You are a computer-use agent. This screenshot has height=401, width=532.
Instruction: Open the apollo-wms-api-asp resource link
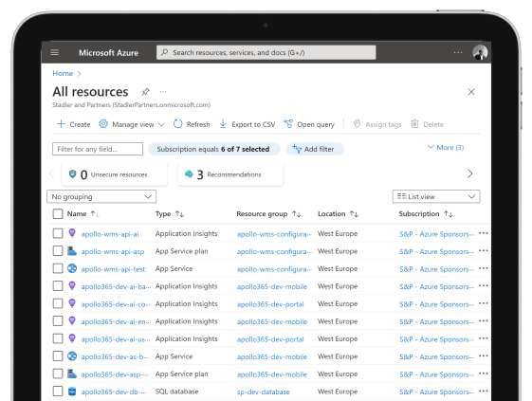click(113, 252)
